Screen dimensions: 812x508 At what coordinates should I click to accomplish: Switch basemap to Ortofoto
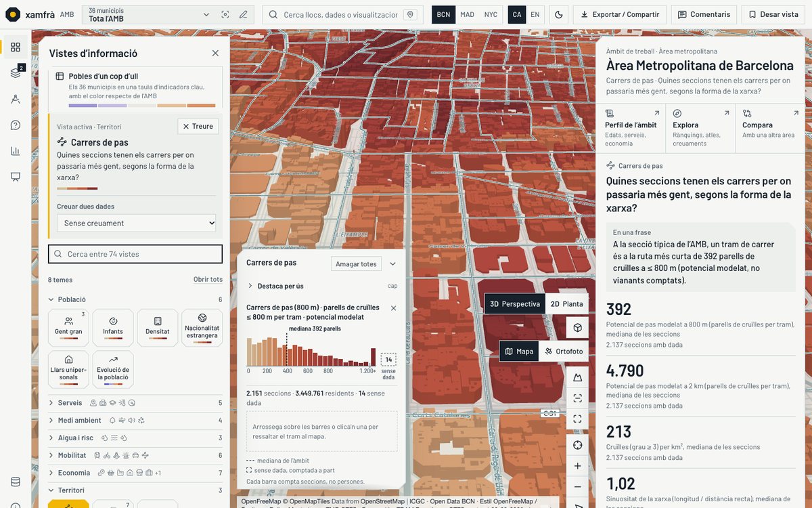564,352
